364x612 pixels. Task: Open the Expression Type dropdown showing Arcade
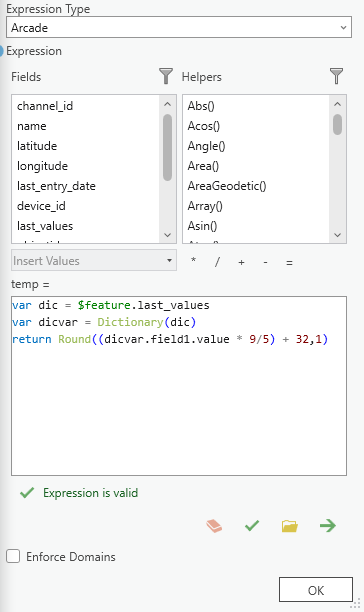(x=179, y=27)
